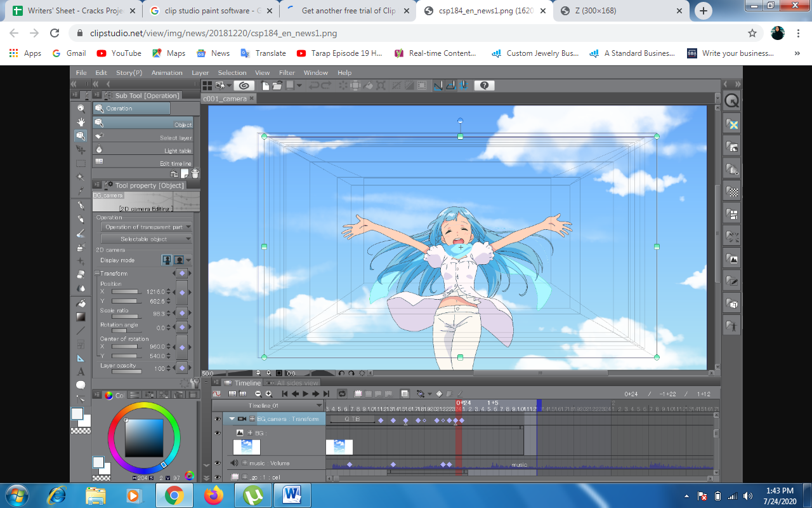Select the Ruler tool
Image resolution: width=812 pixels, height=508 pixels.
(81, 358)
